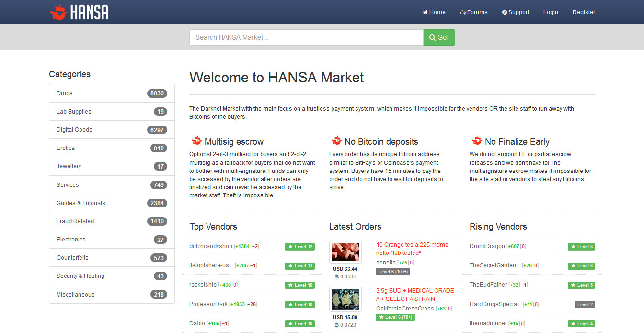Click the HANSA ship logo
Image resolution: width=644 pixels, height=333 pixels.
coord(79,12)
